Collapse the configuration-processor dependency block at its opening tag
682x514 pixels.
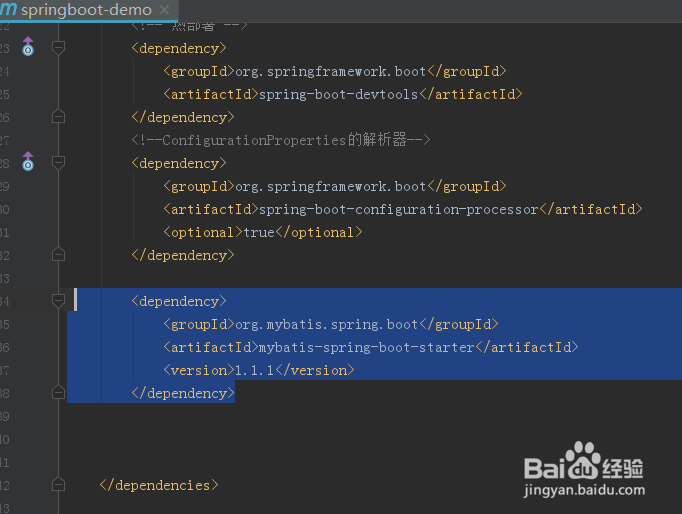[58, 163]
